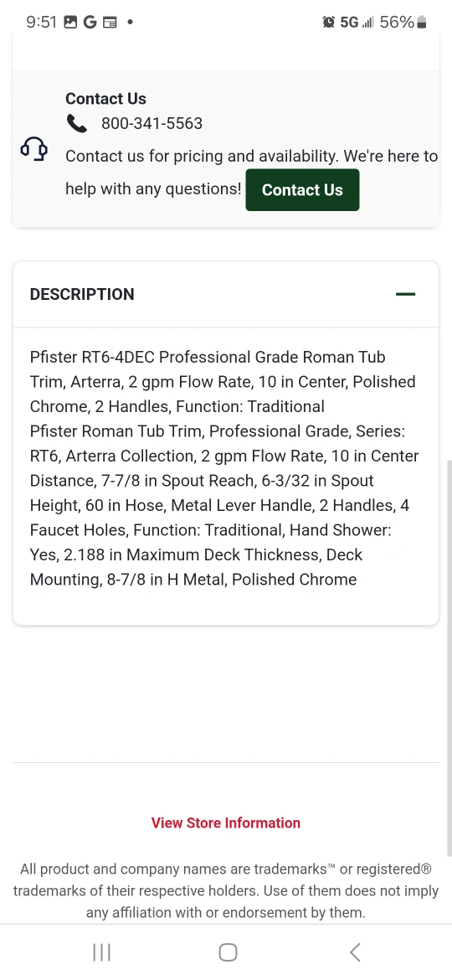Tap the Pfister product description paragraph
452x980 pixels.
tap(224, 468)
